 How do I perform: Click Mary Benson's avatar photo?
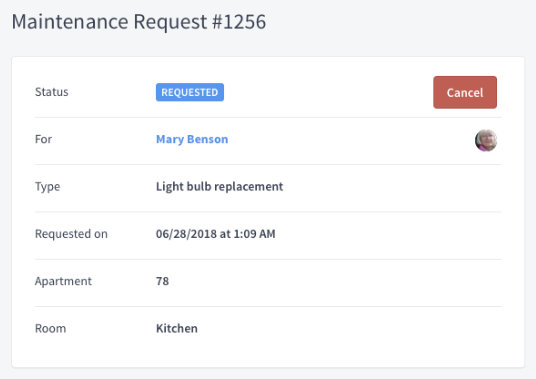pos(486,140)
